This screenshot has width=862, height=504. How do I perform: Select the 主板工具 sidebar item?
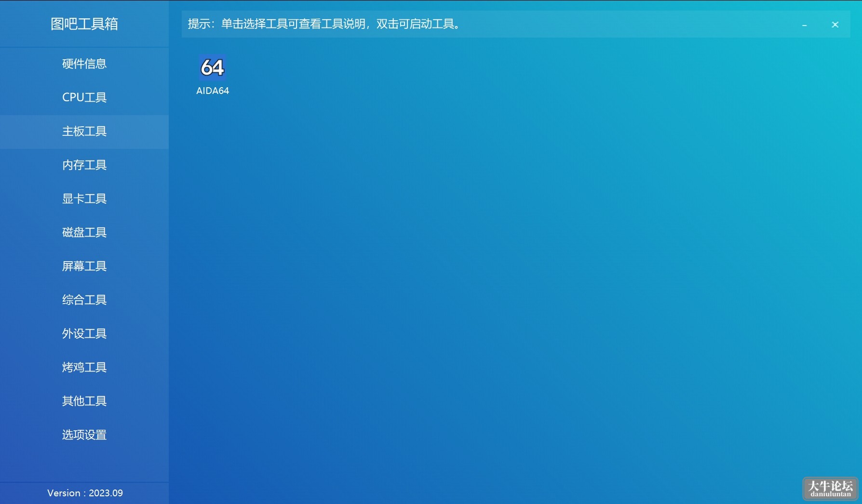84,131
